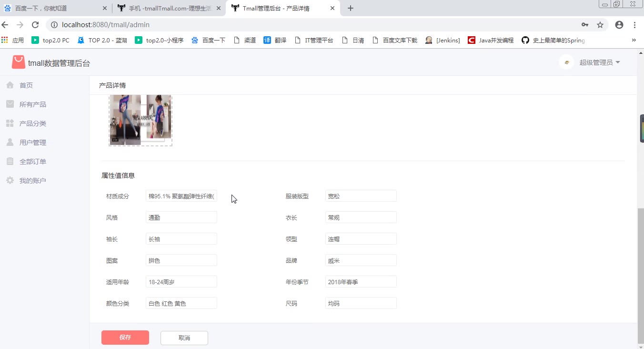This screenshot has height=349, width=644.
Task: Reload the page with the refresh icon
Action: tap(35, 25)
